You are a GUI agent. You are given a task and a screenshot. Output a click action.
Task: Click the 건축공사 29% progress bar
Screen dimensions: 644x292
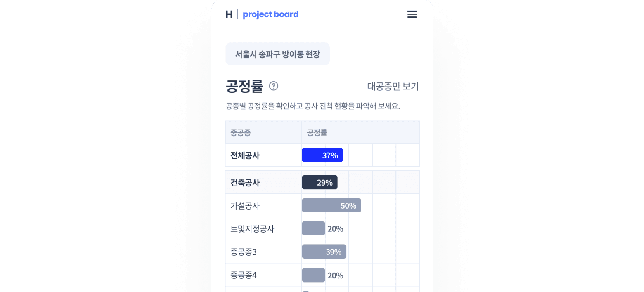click(x=320, y=182)
